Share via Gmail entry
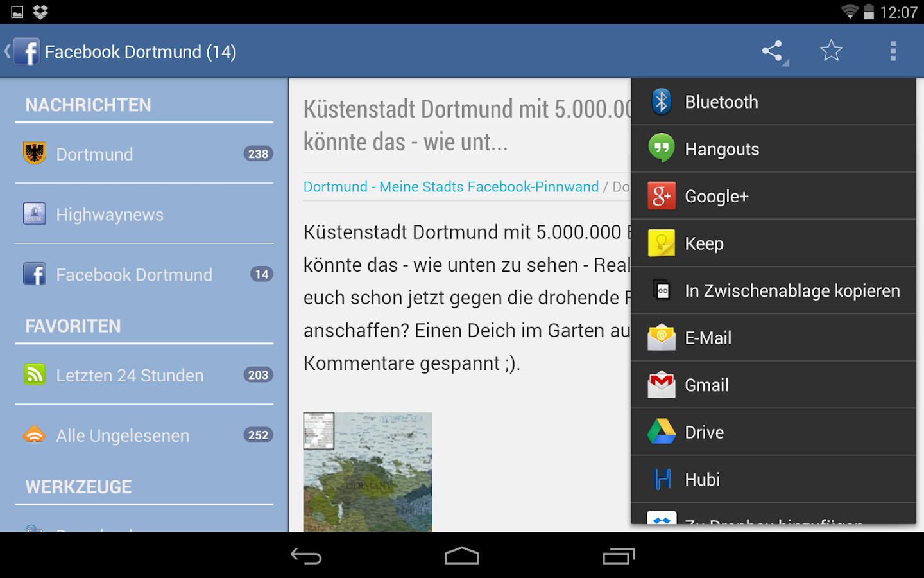924x578 pixels. [x=774, y=385]
